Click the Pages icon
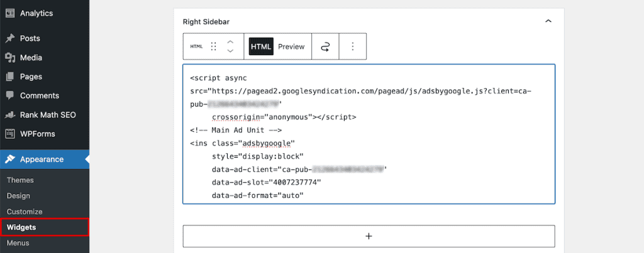 10,77
